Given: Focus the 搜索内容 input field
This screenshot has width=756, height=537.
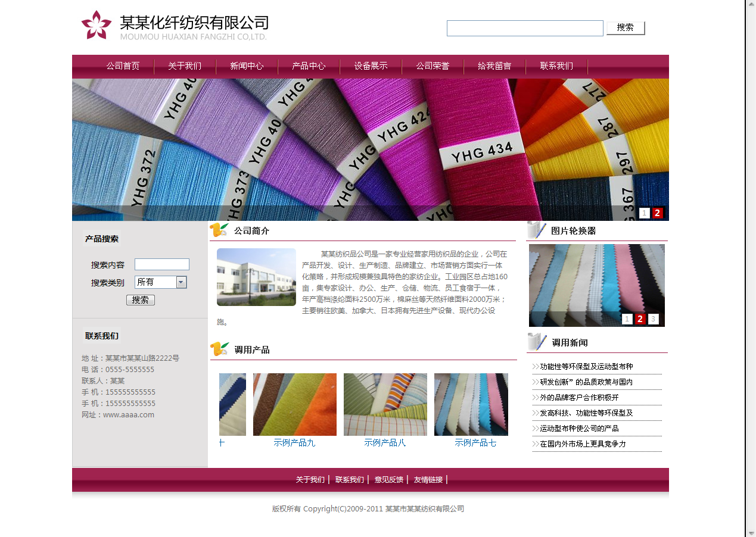Looking at the screenshot, I should point(161,264).
